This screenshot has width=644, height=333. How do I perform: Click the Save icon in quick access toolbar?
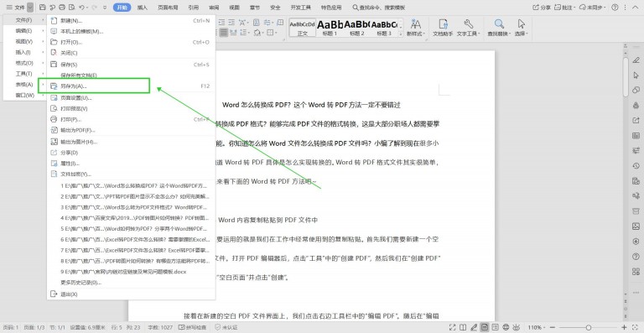pyautogui.click(x=43, y=8)
